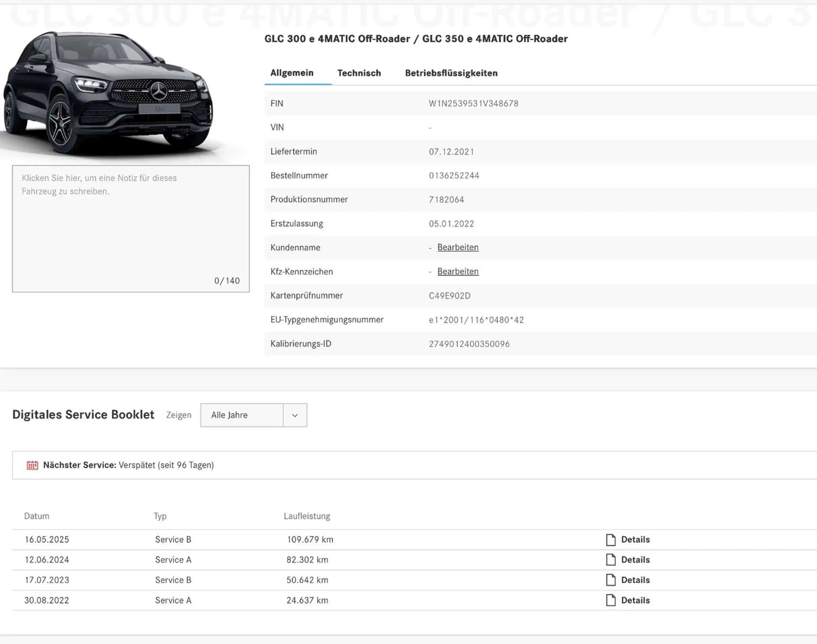Open document icon for 12.06.2024 service

coord(610,559)
